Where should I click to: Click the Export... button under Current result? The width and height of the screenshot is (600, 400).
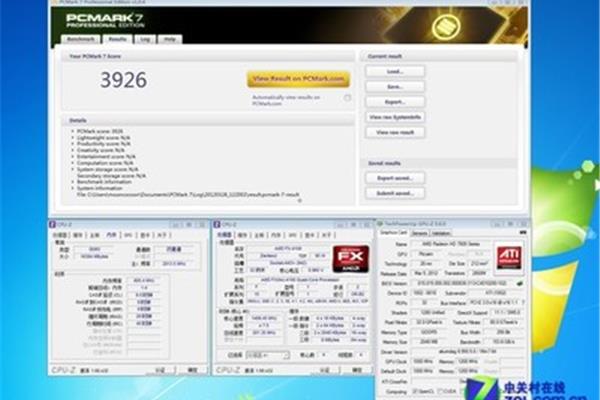(395, 102)
